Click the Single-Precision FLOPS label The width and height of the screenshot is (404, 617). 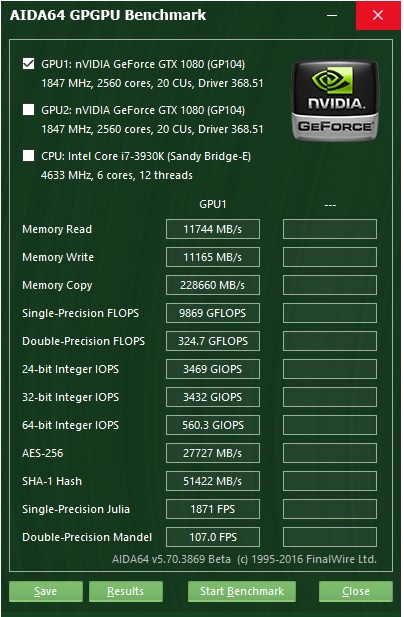81,313
